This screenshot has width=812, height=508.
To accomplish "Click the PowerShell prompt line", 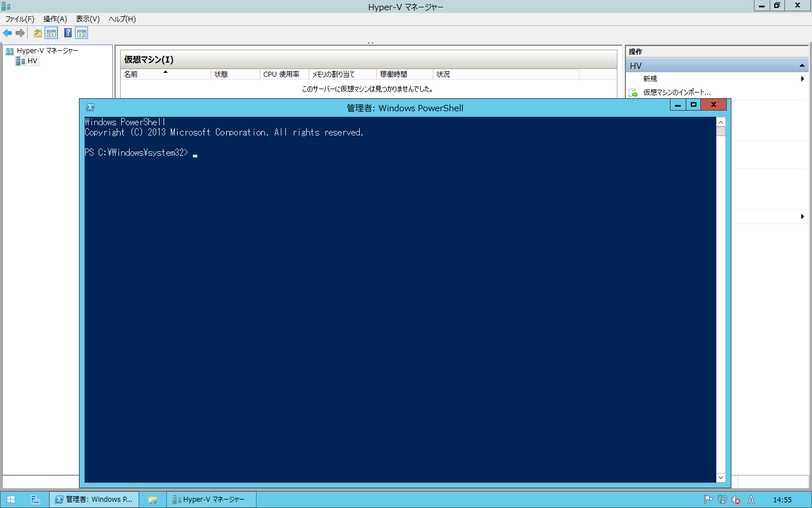I will click(x=136, y=152).
